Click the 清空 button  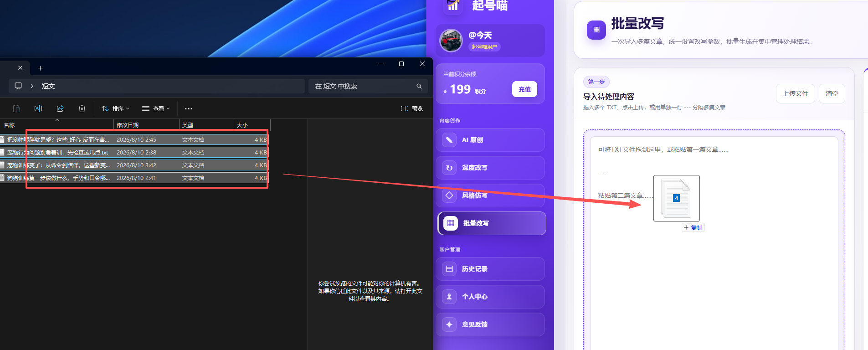(832, 93)
